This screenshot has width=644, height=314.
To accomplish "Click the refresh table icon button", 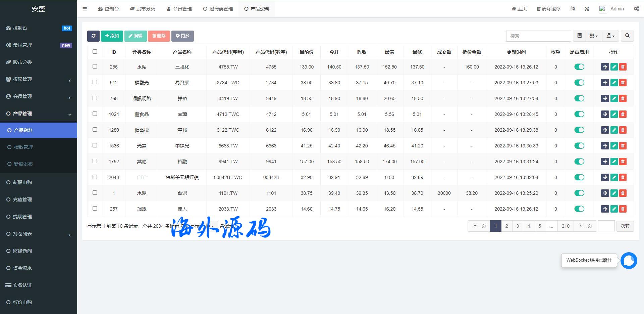I will tap(93, 36).
